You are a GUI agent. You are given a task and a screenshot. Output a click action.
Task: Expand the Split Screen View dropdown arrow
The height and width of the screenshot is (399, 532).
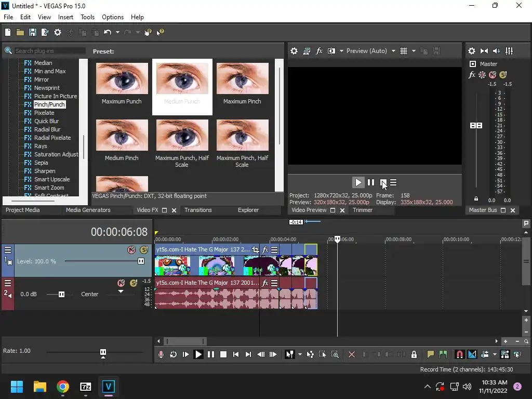(x=341, y=51)
